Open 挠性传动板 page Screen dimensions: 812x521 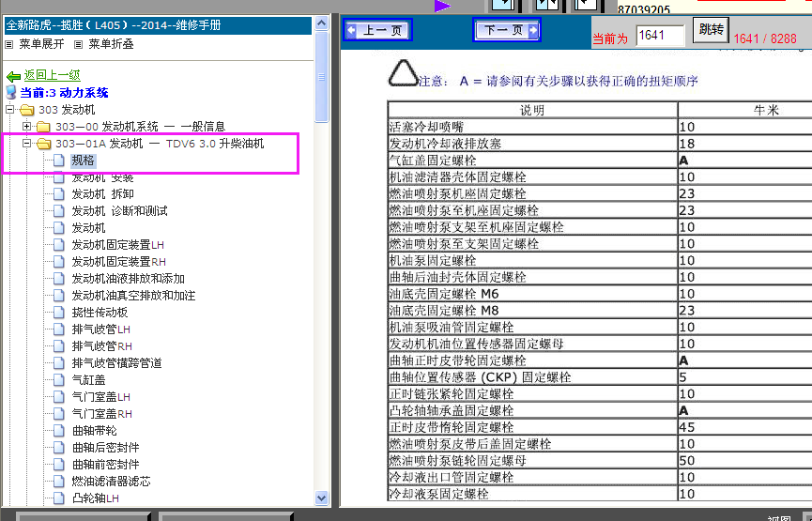pyautogui.click(x=100, y=313)
